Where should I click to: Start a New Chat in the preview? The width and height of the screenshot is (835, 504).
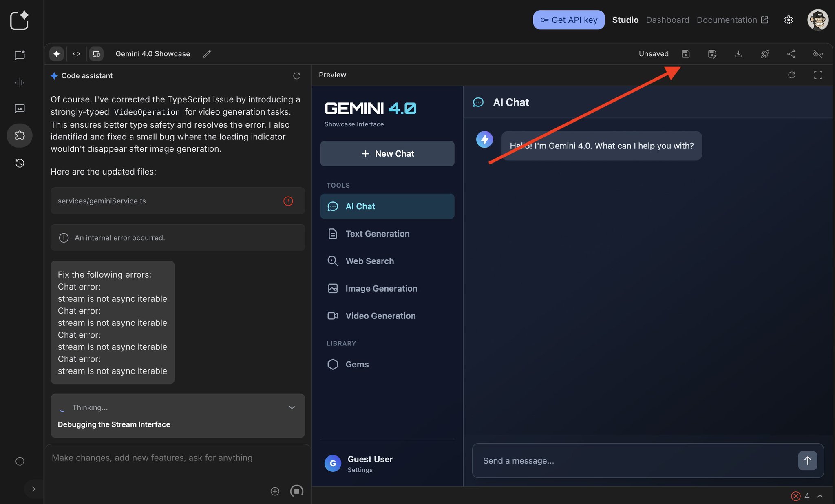coord(387,154)
